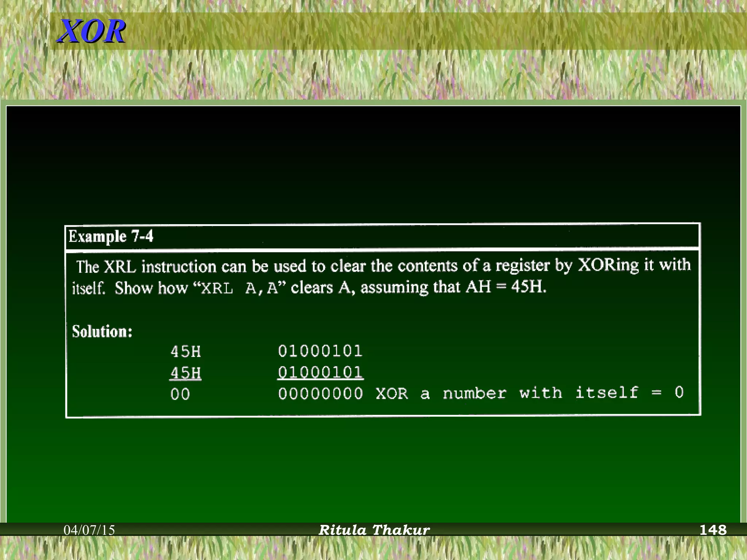Click the Example 7-4 heading
The image size is (747, 560).
pos(111,237)
